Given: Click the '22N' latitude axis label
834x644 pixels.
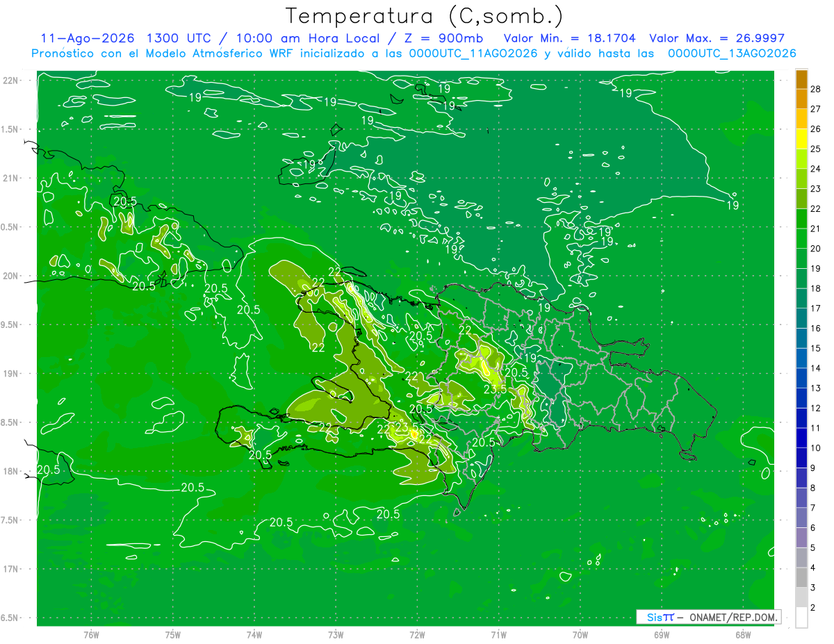Looking at the screenshot, I should (10, 80).
